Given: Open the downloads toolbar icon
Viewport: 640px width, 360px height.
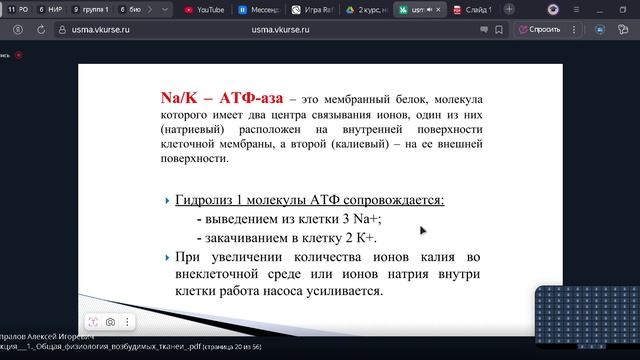Looking at the screenshot, I should (x=600, y=29).
